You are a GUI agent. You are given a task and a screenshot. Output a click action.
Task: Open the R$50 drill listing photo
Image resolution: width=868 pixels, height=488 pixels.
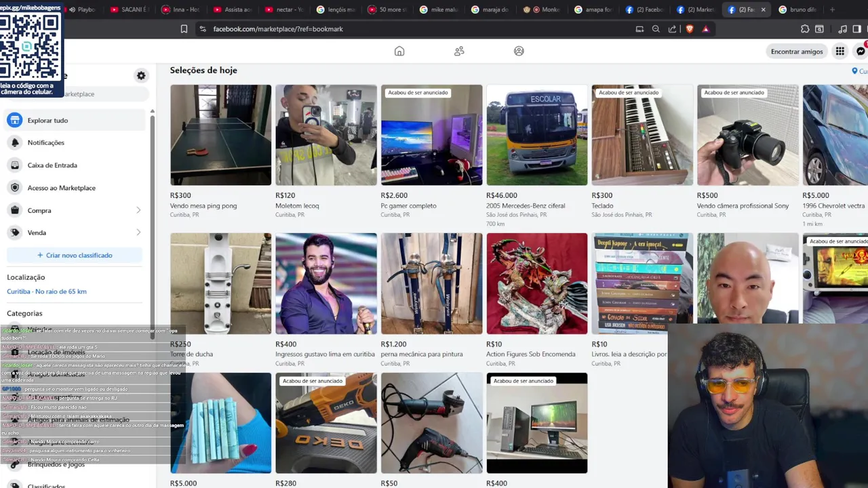tap(431, 423)
